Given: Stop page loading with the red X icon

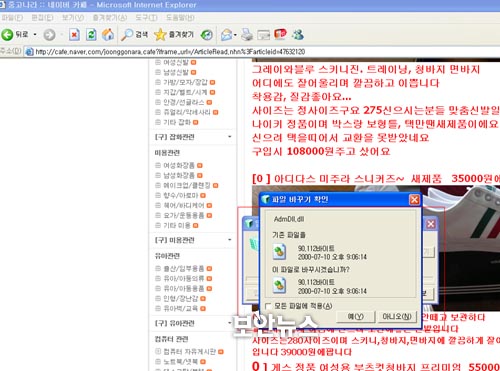Looking at the screenshot, I should tap(74, 34).
